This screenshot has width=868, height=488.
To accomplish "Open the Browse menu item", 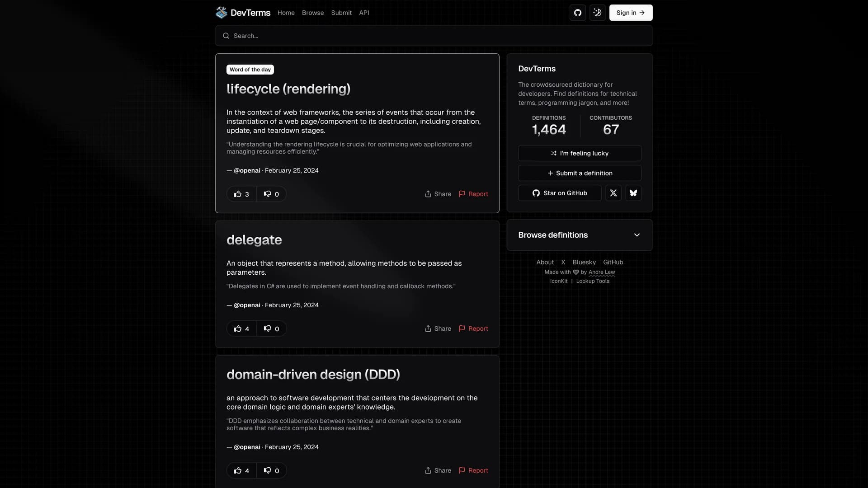I will [313, 13].
